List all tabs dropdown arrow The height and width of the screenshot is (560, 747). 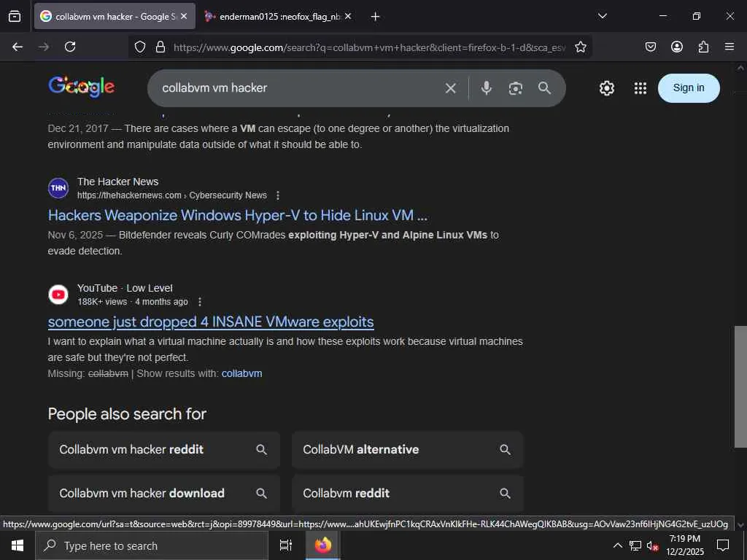click(602, 16)
